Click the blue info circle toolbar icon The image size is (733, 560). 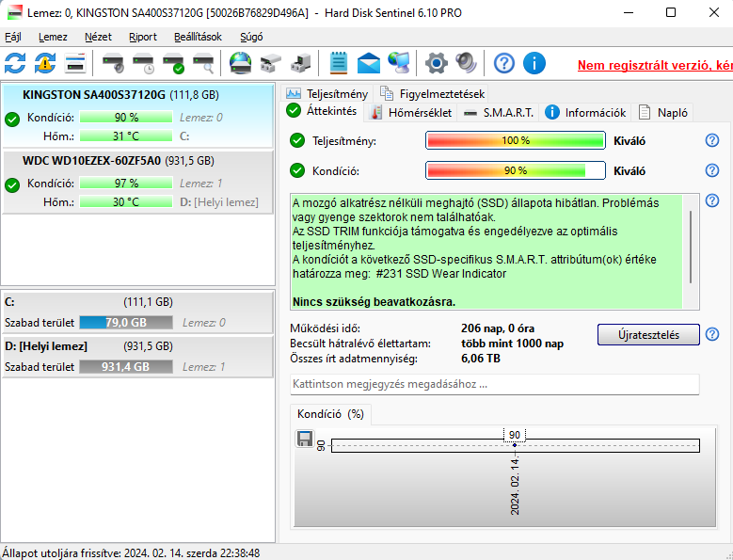(x=534, y=63)
